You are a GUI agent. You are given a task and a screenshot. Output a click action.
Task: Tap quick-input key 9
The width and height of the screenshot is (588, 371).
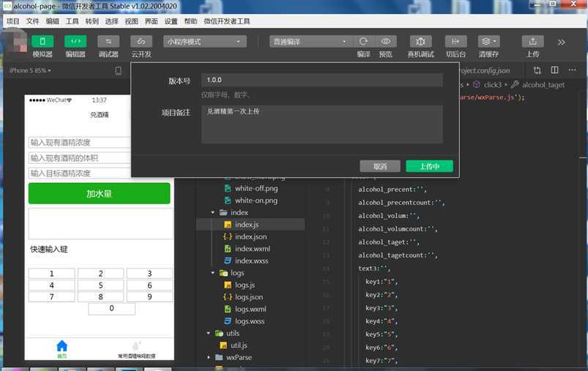(149, 297)
